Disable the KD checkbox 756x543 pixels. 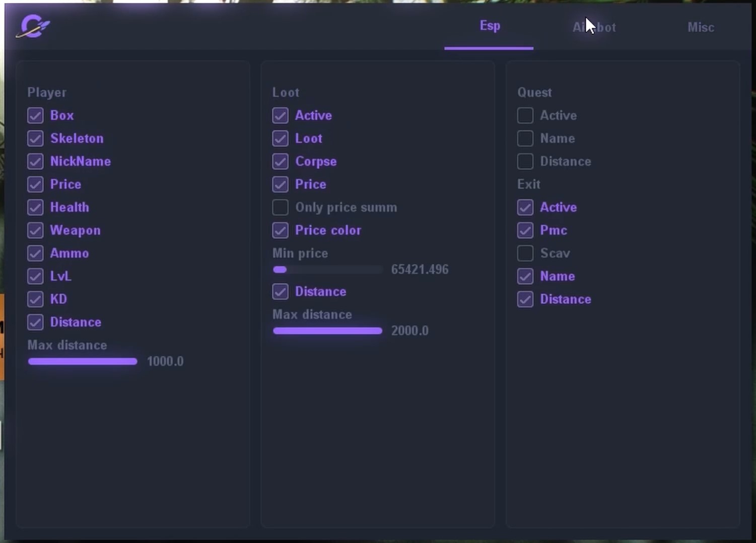[x=35, y=299]
